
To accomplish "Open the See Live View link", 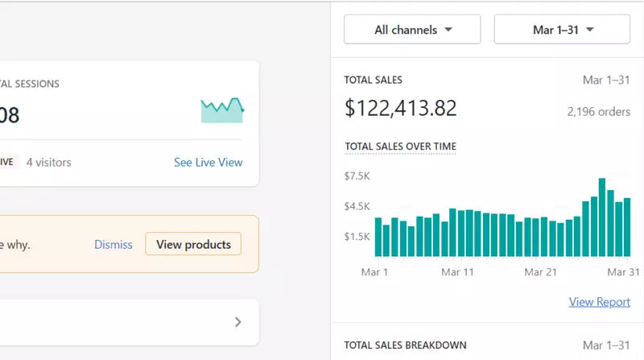I will (208, 162).
